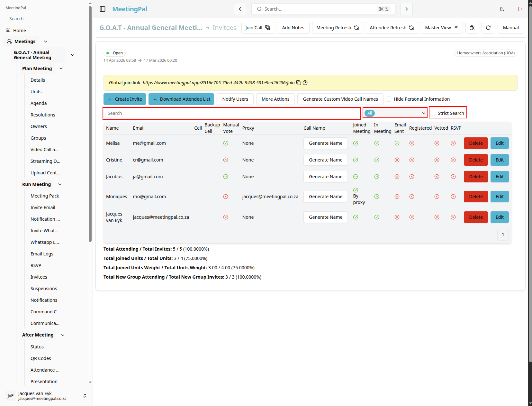The image size is (532, 406).
Task: Go back with the left arrow button
Action: [x=240, y=9]
